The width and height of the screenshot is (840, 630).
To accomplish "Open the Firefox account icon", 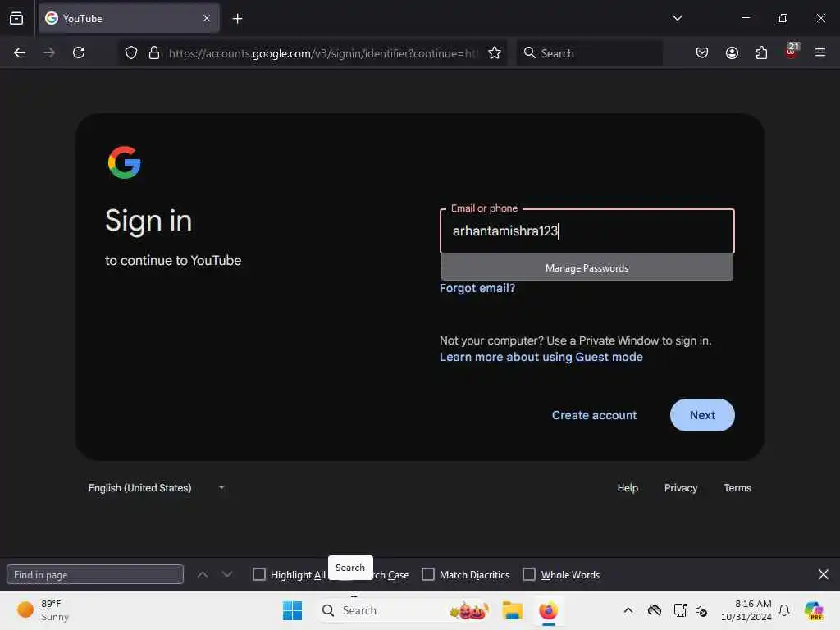I will coord(732,52).
